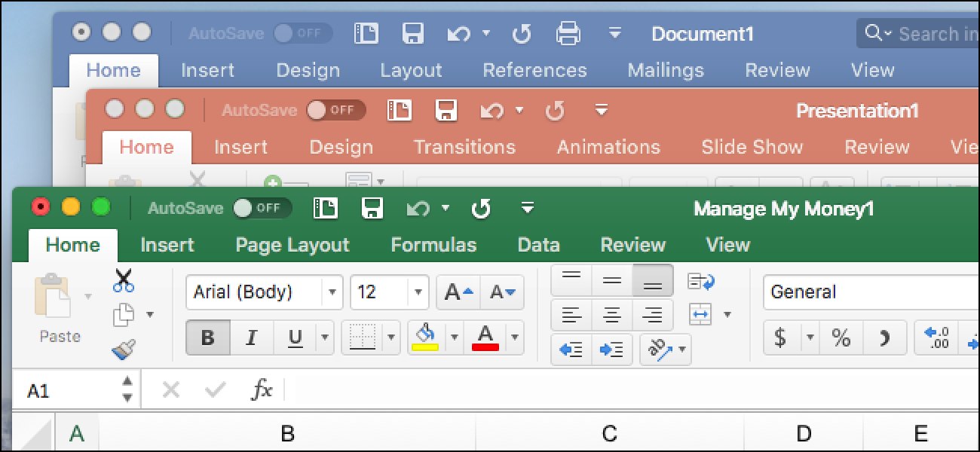Decrease font size with A down icon
This screenshot has height=452, width=980.
[x=502, y=292]
